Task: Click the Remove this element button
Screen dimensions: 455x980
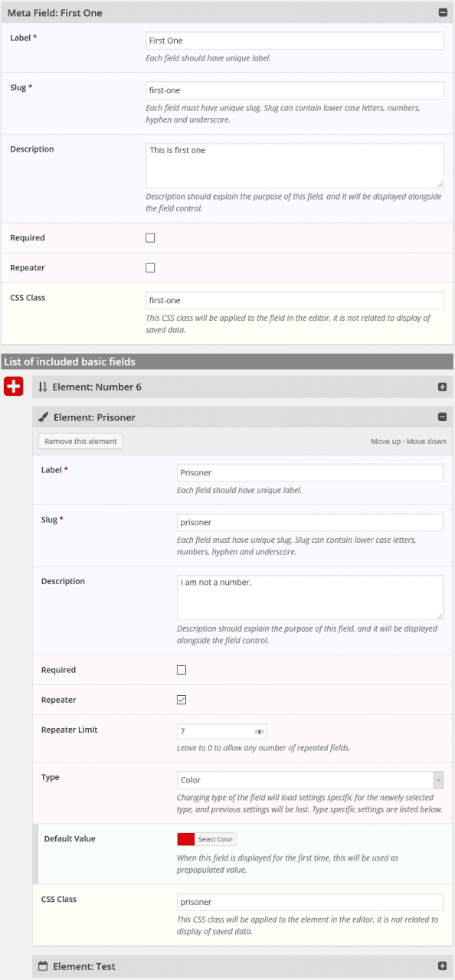Action: click(80, 441)
